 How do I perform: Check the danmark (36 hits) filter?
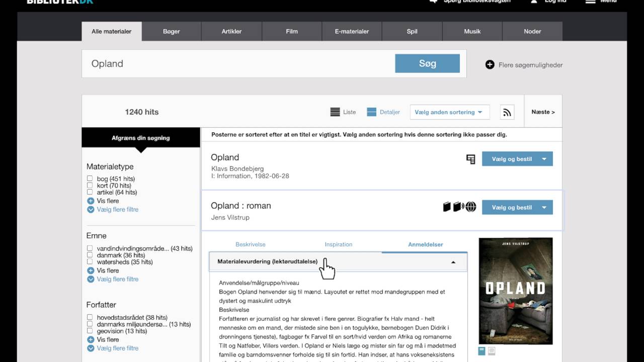[90, 255]
